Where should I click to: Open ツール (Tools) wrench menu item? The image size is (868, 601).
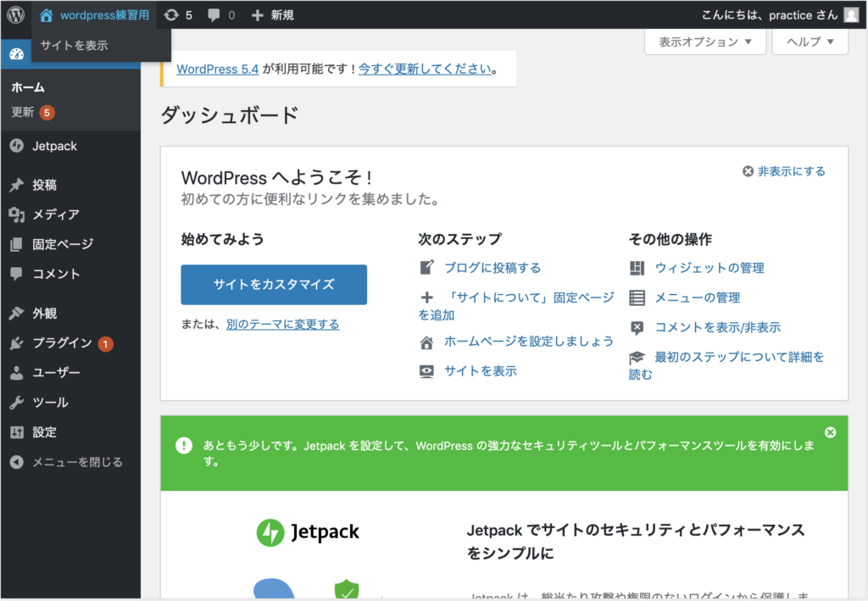tap(50, 402)
